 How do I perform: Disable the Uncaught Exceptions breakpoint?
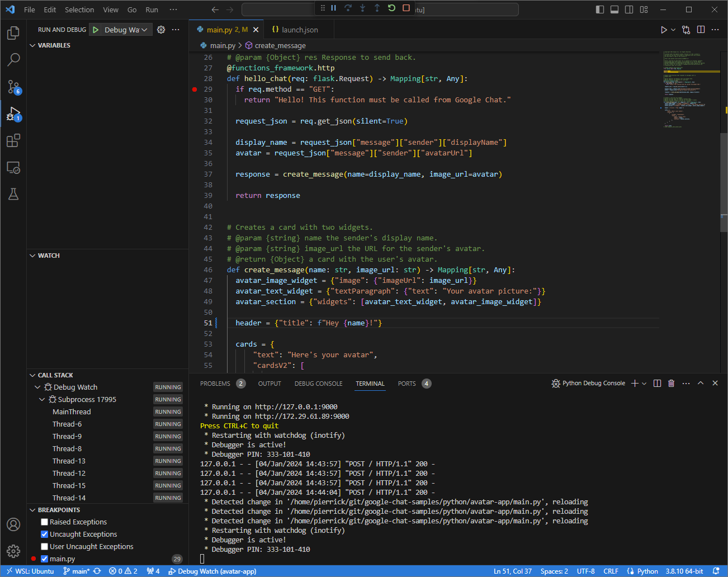click(x=44, y=534)
